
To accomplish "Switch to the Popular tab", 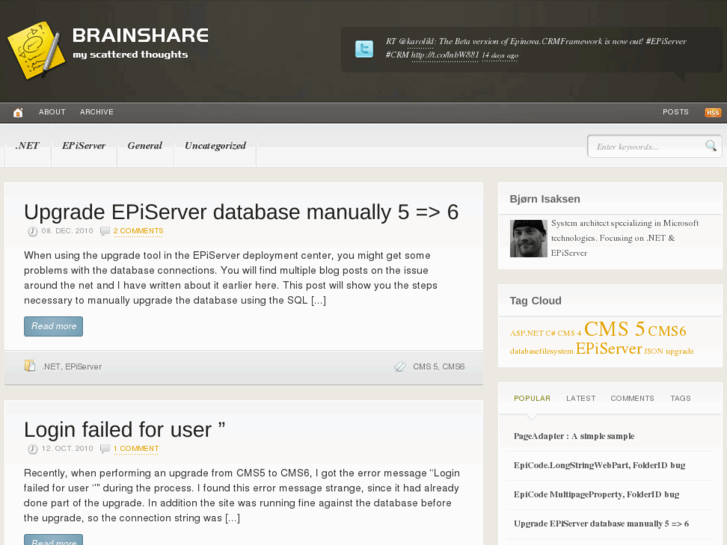I will pyautogui.click(x=532, y=398).
